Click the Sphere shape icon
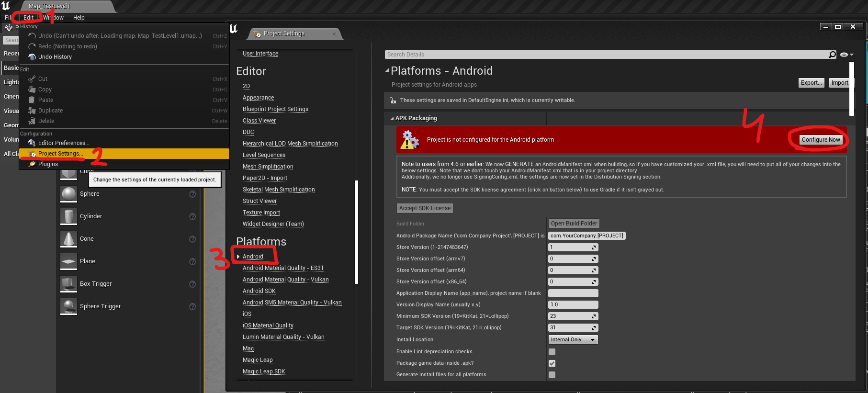The width and height of the screenshot is (868, 393). 69,194
